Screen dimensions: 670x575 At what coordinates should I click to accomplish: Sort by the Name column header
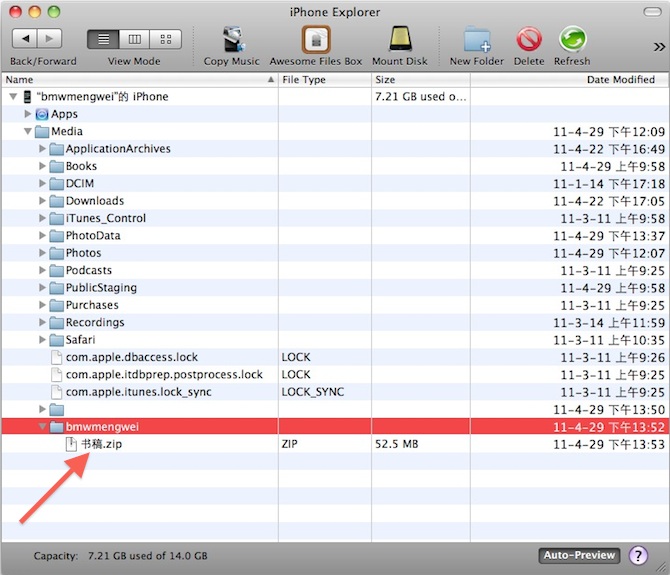[x=140, y=80]
